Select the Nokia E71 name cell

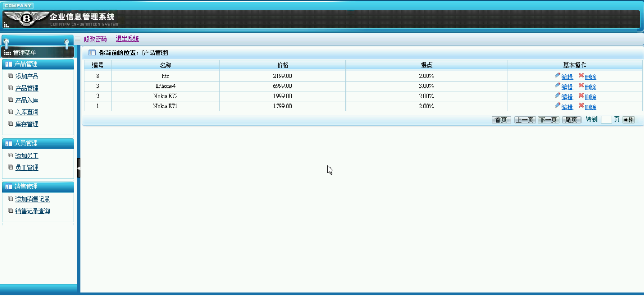coord(166,106)
